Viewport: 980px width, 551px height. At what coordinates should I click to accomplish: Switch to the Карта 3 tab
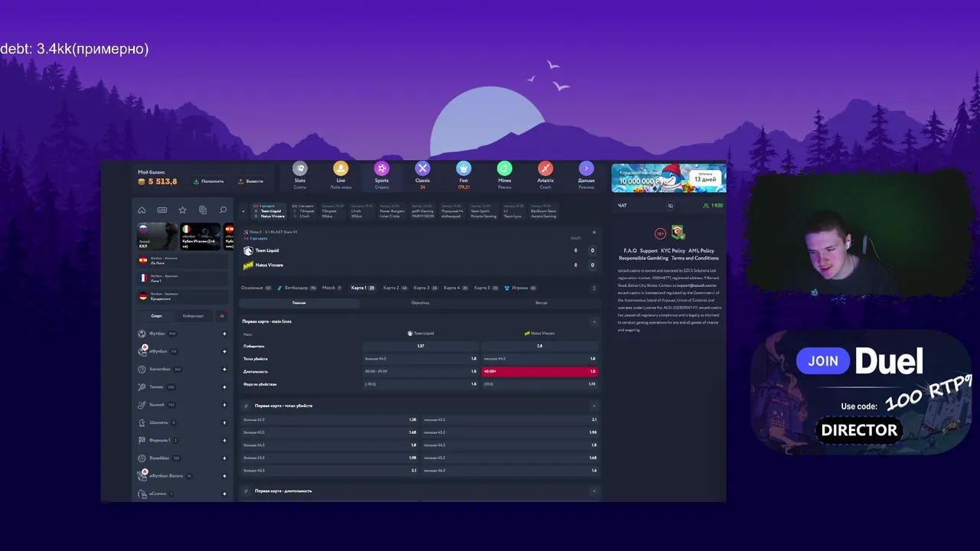pos(426,288)
